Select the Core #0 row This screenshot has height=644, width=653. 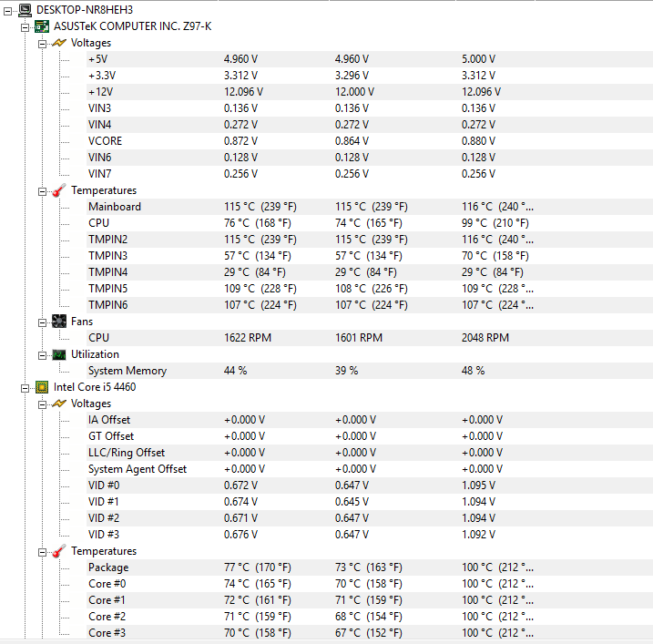pos(370,584)
